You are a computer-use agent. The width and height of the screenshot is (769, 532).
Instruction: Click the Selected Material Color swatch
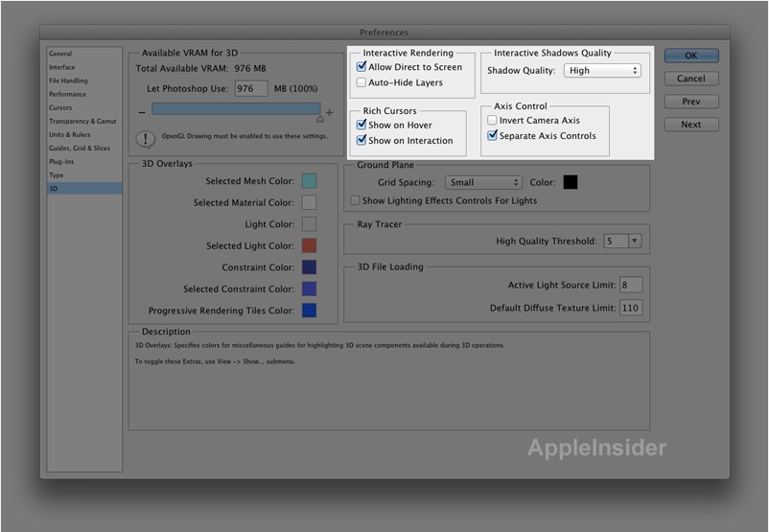[x=309, y=202]
